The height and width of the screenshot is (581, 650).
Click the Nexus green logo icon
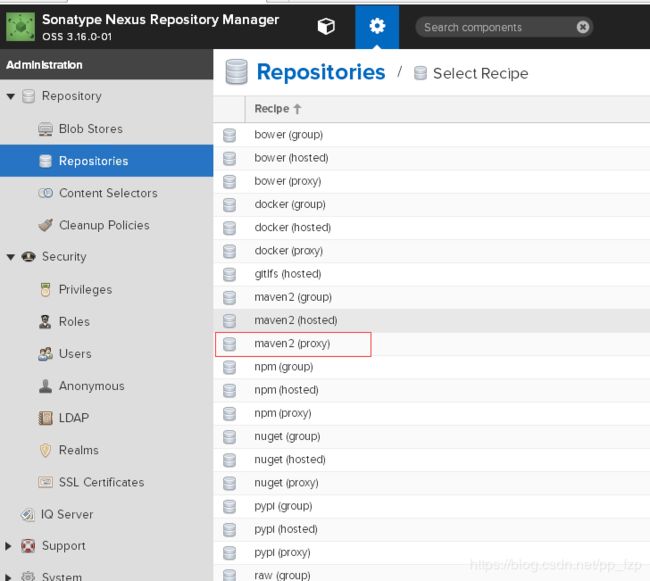[20, 27]
